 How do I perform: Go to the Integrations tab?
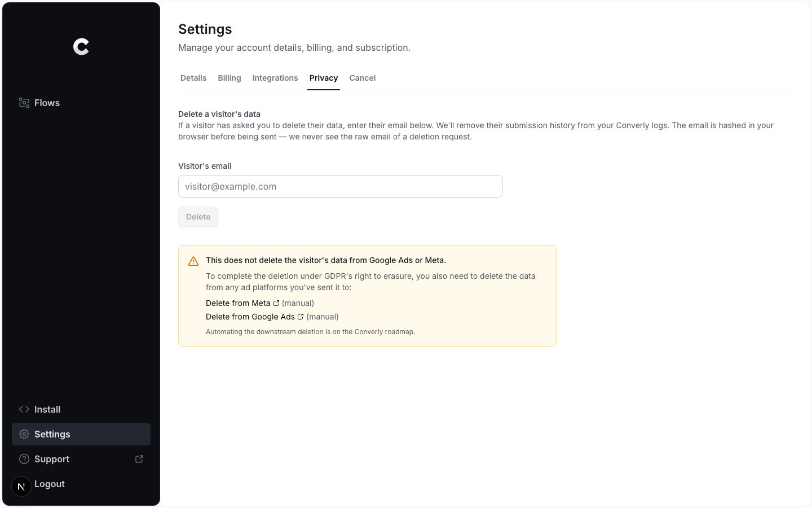[x=275, y=78]
